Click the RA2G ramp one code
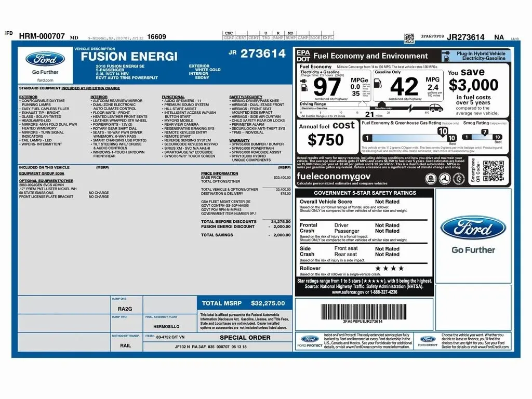Screen dimensions: 532x399 [x=125, y=309]
